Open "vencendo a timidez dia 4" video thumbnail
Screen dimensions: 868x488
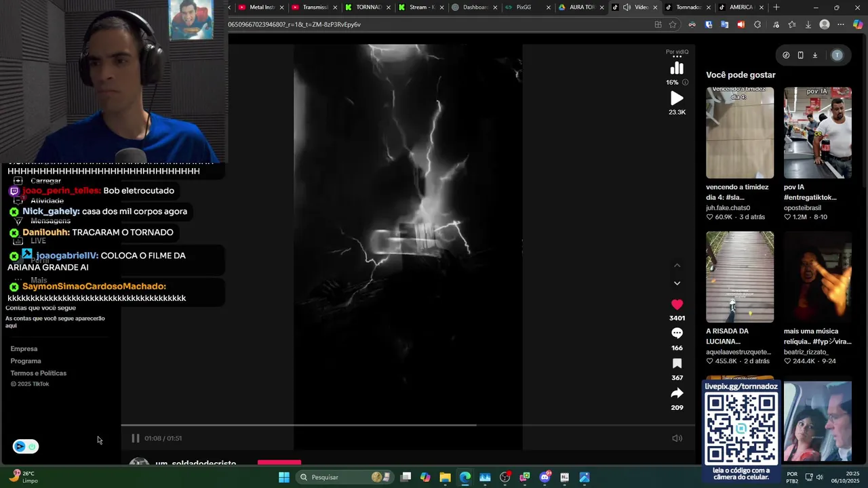[740, 133]
